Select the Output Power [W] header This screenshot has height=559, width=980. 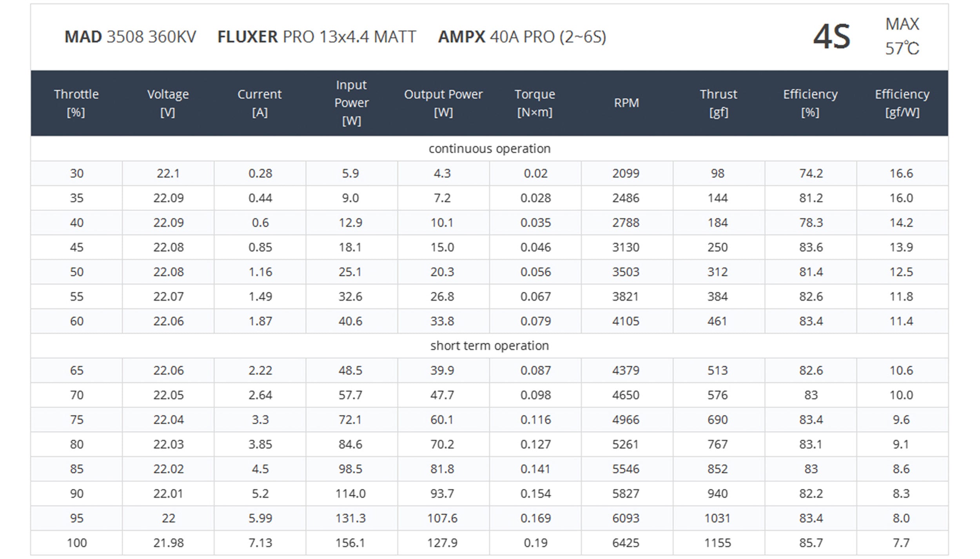[443, 103]
